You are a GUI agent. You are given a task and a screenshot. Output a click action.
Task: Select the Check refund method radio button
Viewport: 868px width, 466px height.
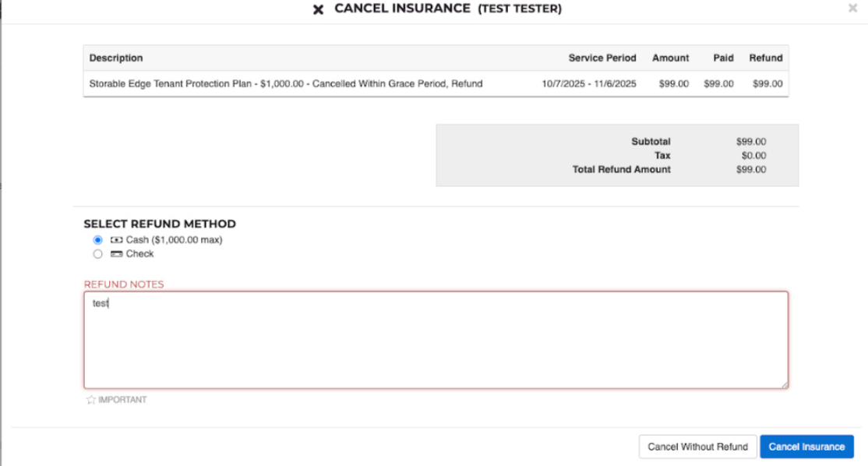[x=97, y=254]
